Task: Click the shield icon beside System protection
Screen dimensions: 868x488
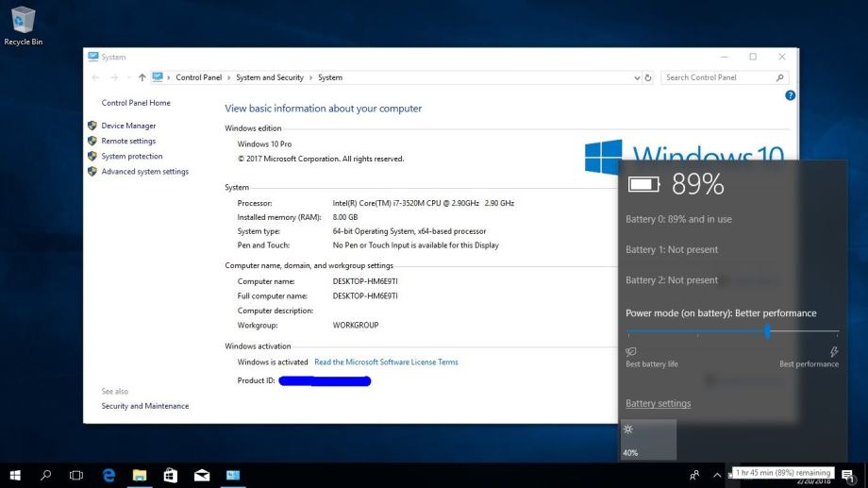Action: tap(92, 156)
